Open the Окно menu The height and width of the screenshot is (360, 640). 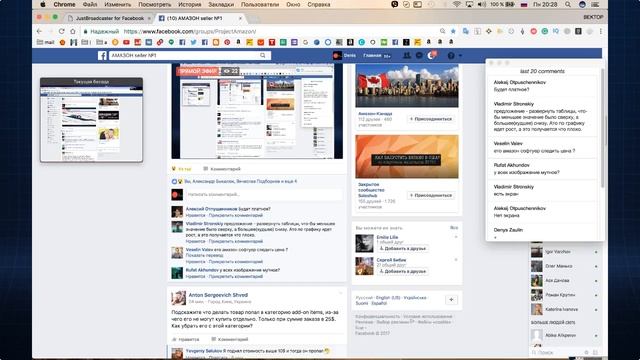click(x=293, y=4)
